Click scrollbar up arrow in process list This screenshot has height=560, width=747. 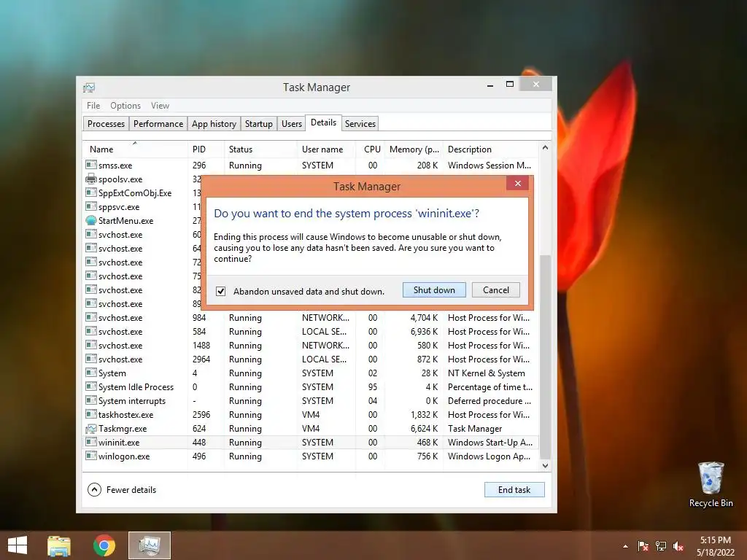click(x=546, y=148)
